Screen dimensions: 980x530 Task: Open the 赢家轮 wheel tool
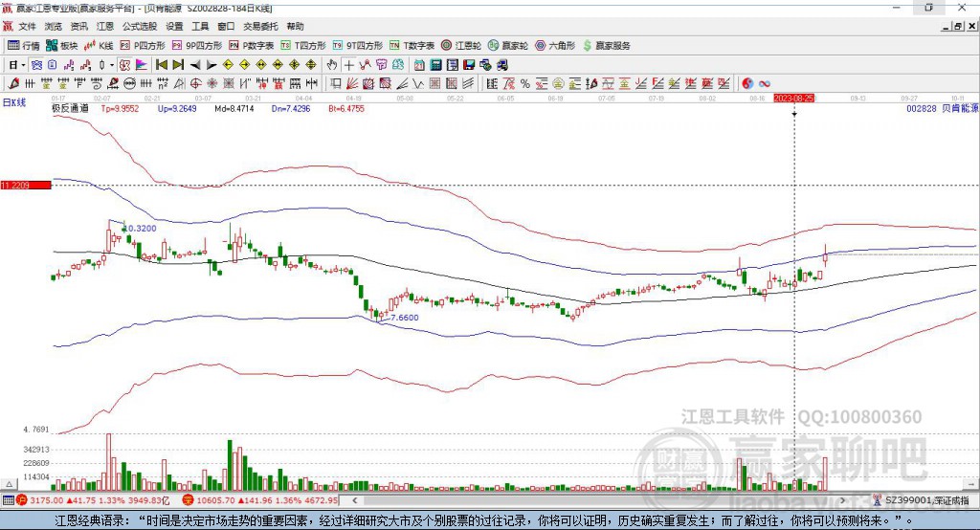coord(508,46)
